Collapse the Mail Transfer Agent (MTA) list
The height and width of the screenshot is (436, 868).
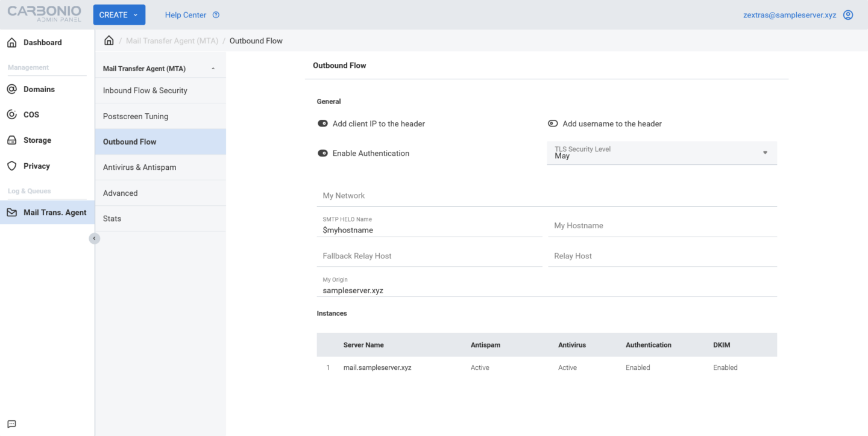coord(212,68)
